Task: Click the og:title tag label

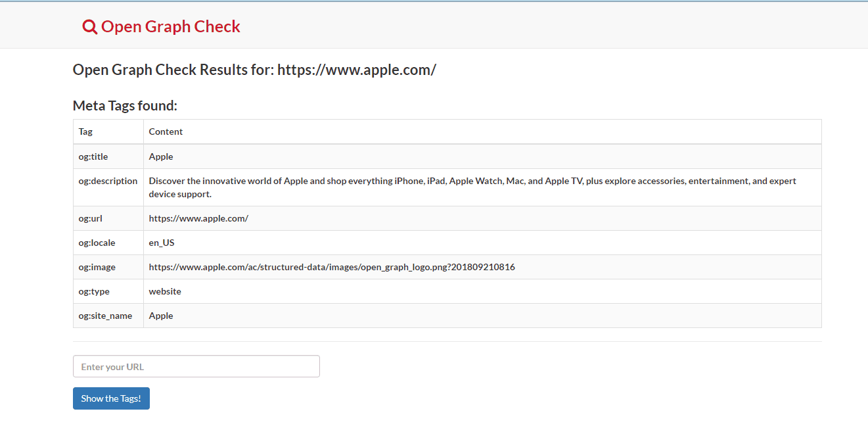Action: (93, 156)
